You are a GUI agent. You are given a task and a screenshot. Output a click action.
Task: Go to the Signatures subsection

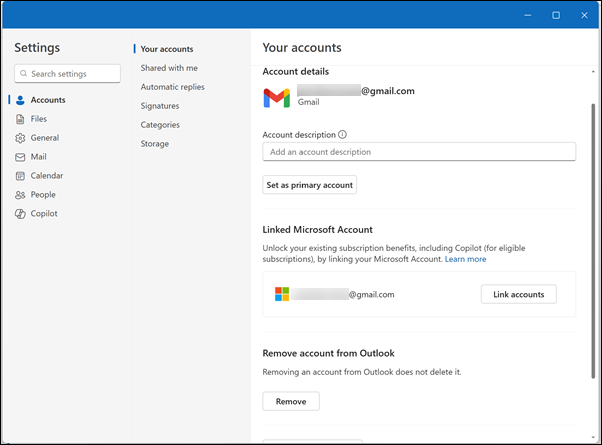pos(160,106)
